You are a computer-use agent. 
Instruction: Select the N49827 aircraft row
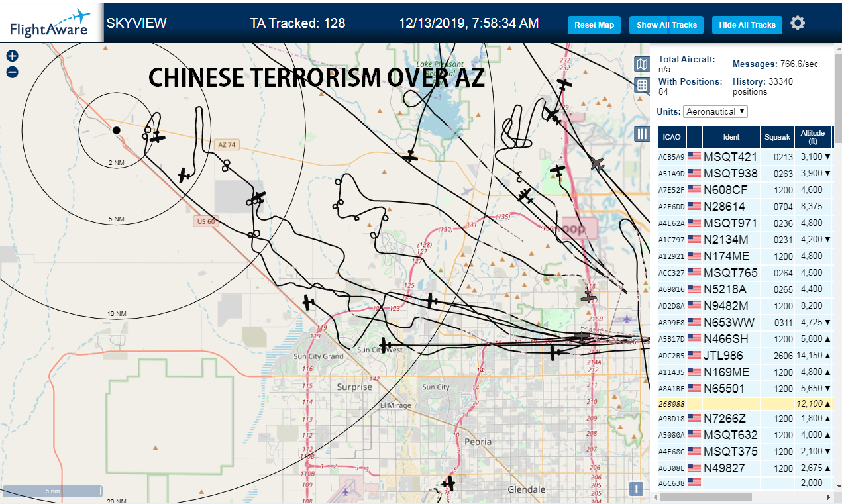tap(745, 468)
